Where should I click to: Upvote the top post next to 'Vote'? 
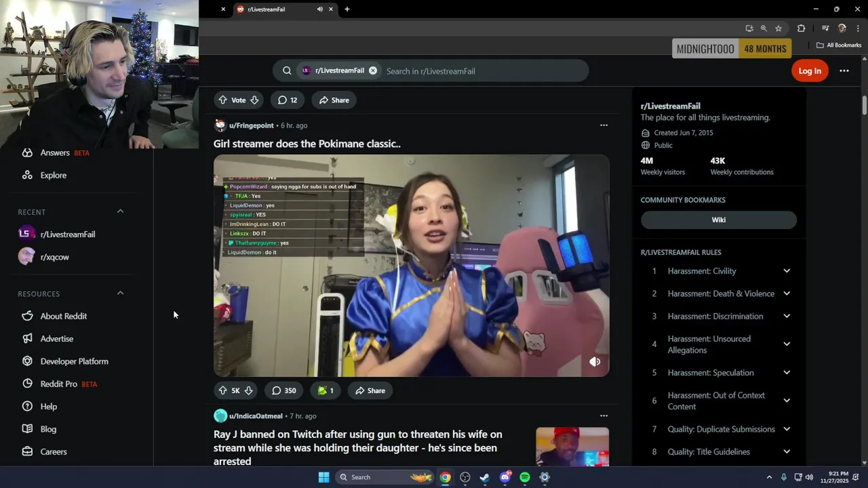(x=222, y=100)
